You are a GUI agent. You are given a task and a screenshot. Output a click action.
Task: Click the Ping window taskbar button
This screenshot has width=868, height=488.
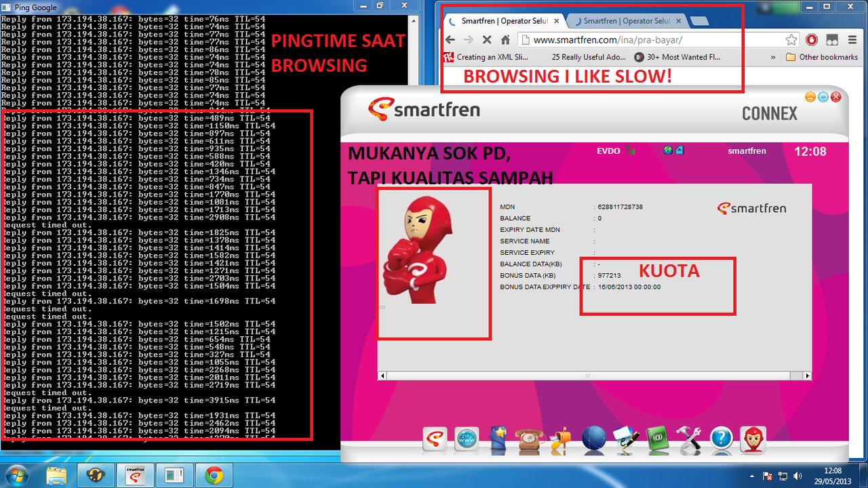point(174,475)
